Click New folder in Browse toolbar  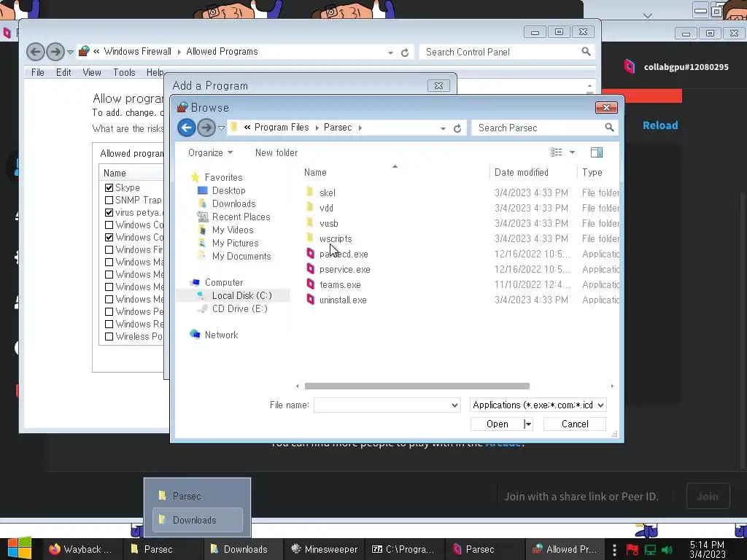click(x=276, y=153)
